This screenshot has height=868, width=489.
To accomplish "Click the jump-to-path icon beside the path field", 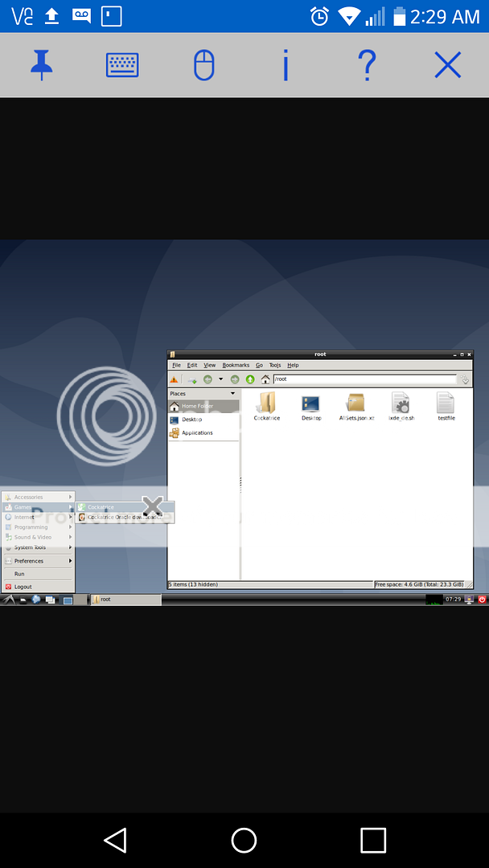I will pos(465,379).
